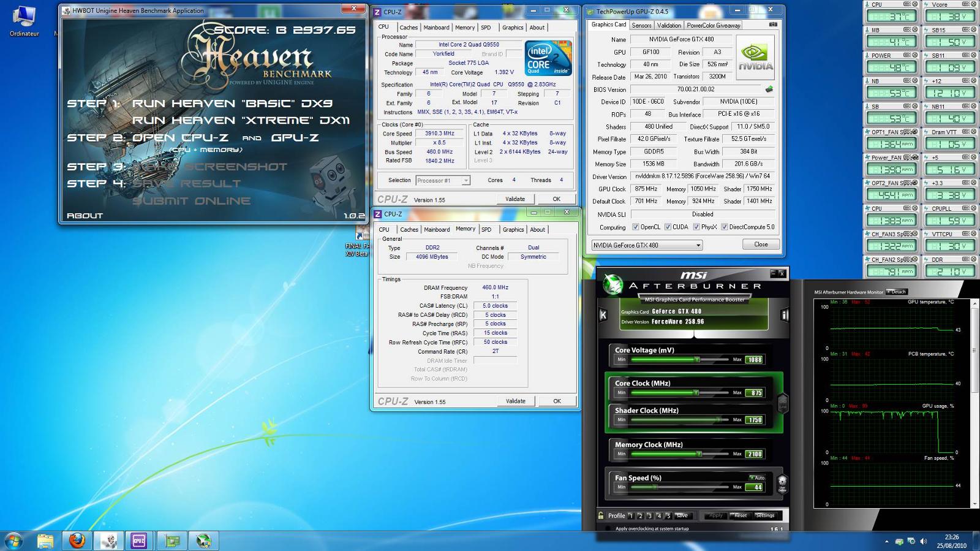
Task: Open the Afterburner information i icon
Action: 785,315
